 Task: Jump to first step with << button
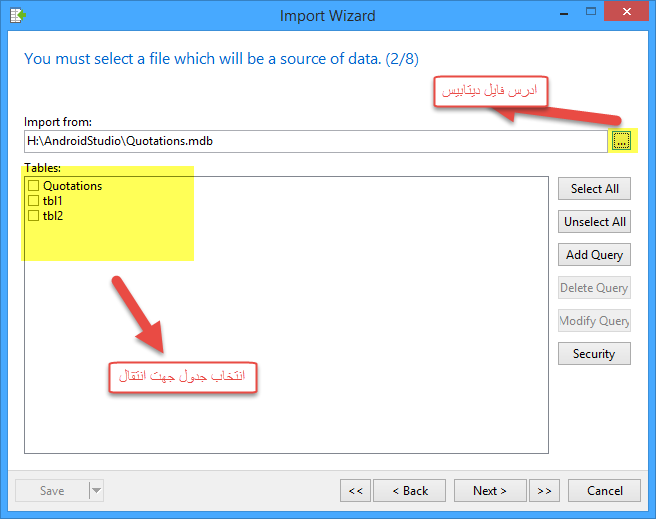click(355, 491)
